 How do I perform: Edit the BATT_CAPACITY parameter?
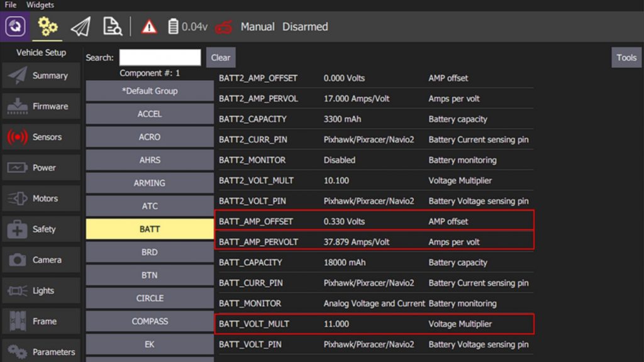tap(375, 262)
